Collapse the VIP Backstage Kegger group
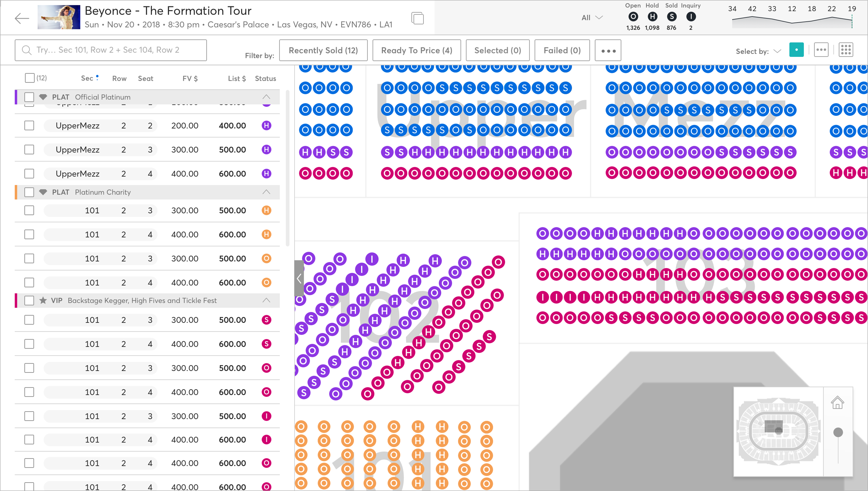The width and height of the screenshot is (868, 491). [266, 300]
